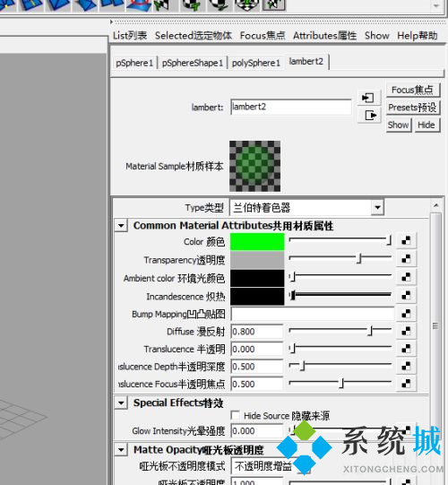Viewport: 448px width, 485px height.
Task: Open the Attributes属性 menu
Action: click(x=324, y=36)
